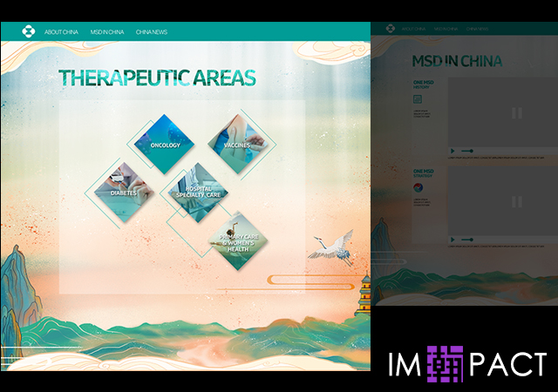Open MSD IN CHINA in the dimmed back page header

coord(446,29)
